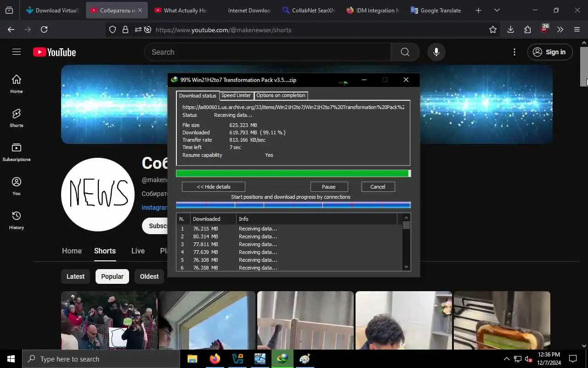Close the Собиратель YouTube tab

point(140,10)
